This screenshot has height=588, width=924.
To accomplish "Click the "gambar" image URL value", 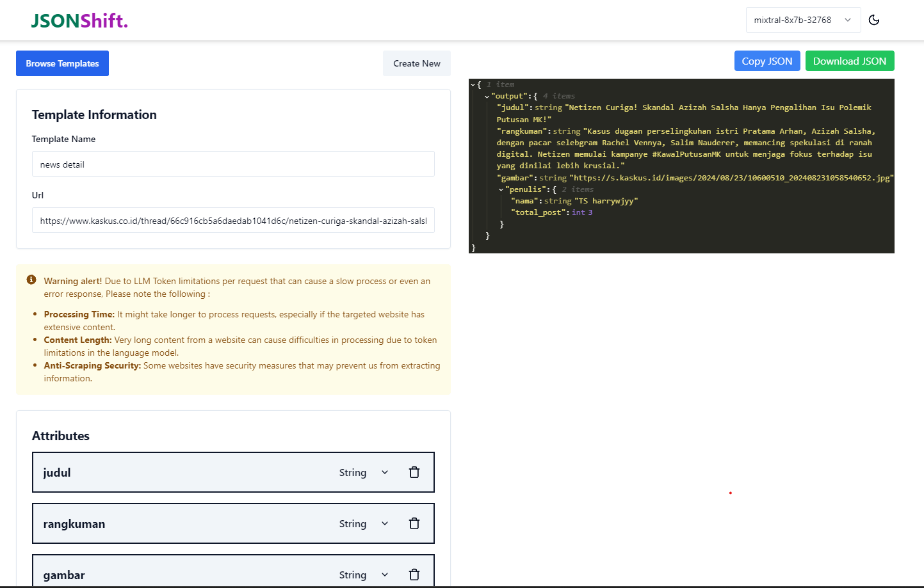I will [x=732, y=178].
